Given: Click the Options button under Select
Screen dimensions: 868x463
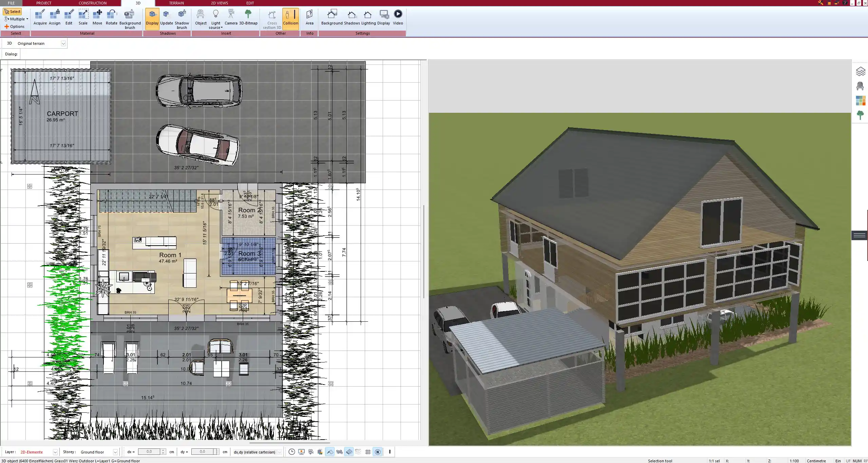Looking at the screenshot, I should (15, 26).
